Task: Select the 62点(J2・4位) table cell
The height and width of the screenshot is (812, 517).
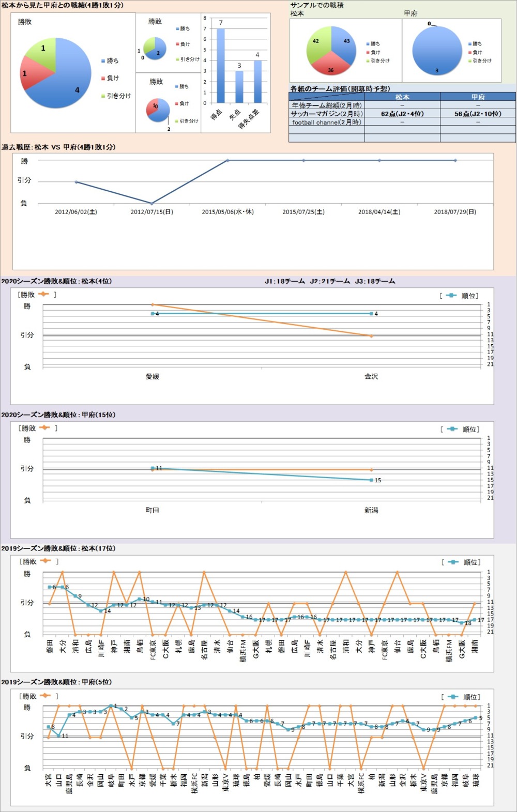Action: coord(402,114)
